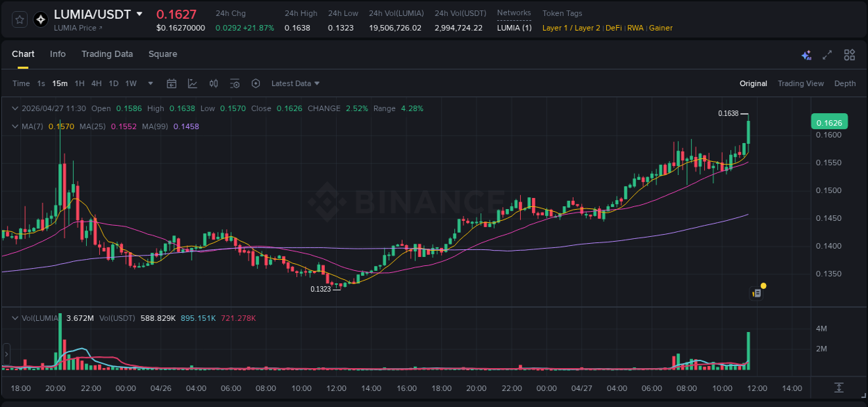Select the 1D time interval

pyautogui.click(x=113, y=83)
